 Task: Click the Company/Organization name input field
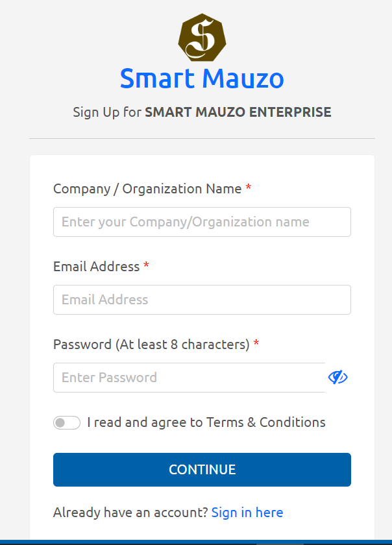202,222
